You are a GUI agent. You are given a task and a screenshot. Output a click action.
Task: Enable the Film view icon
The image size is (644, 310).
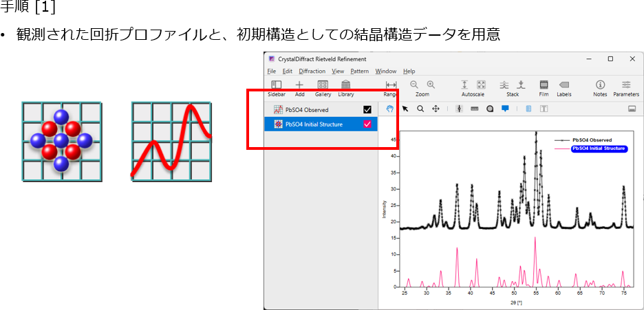[544, 85]
